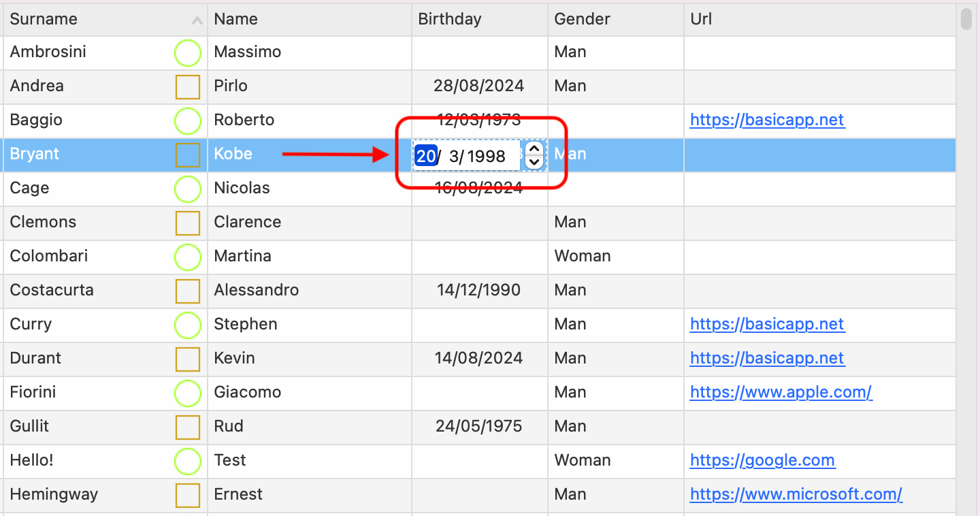Select the Woman gender cell for Colombari
The width and height of the screenshot is (980, 516).
pos(583,256)
